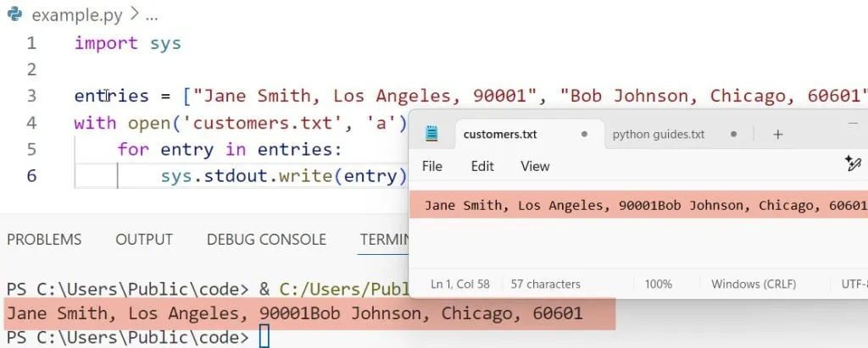The width and height of the screenshot is (868, 348).
Task: Click line number 3 in the editor gutter
Action: click(x=31, y=96)
